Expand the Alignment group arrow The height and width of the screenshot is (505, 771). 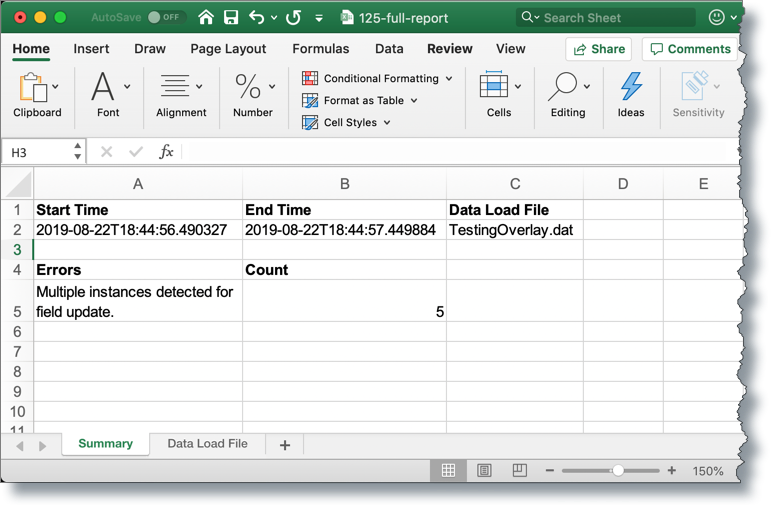[199, 87]
